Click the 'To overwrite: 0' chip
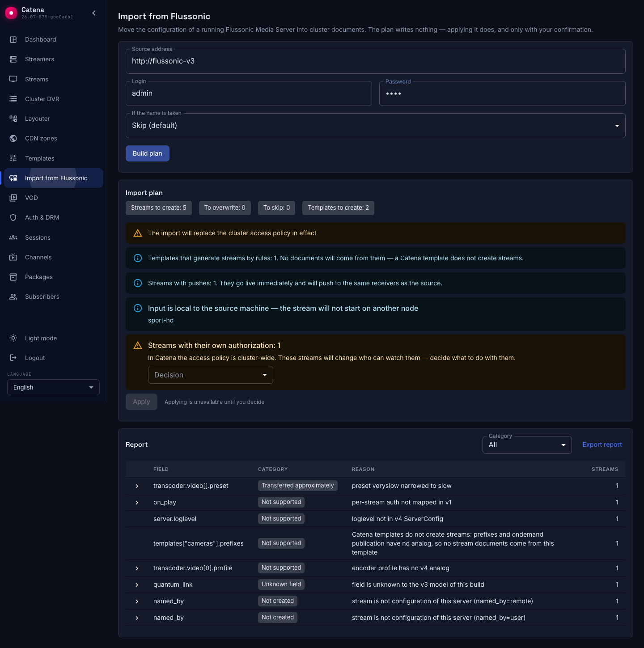Screen dimensions: 644x648 click(225, 208)
